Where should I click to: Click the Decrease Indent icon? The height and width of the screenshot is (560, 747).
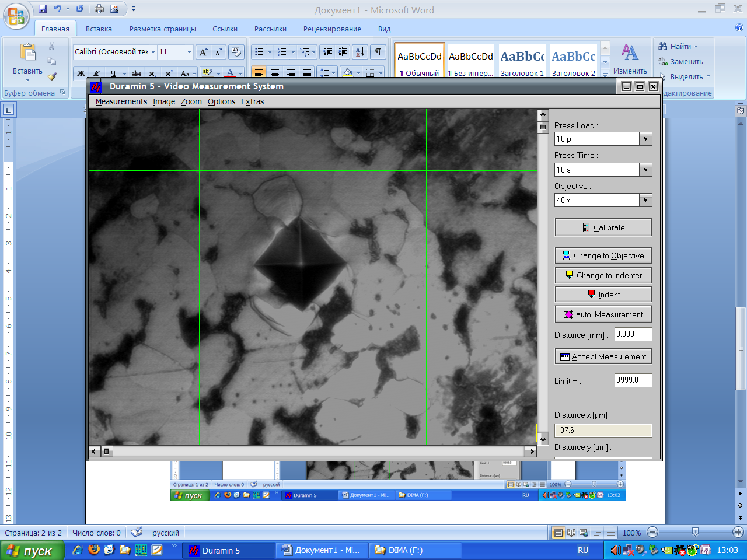327,52
